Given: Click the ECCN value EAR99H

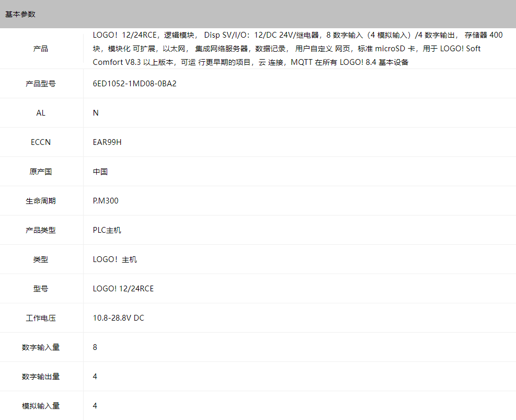Looking at the screenshot, I should [107, 142].
